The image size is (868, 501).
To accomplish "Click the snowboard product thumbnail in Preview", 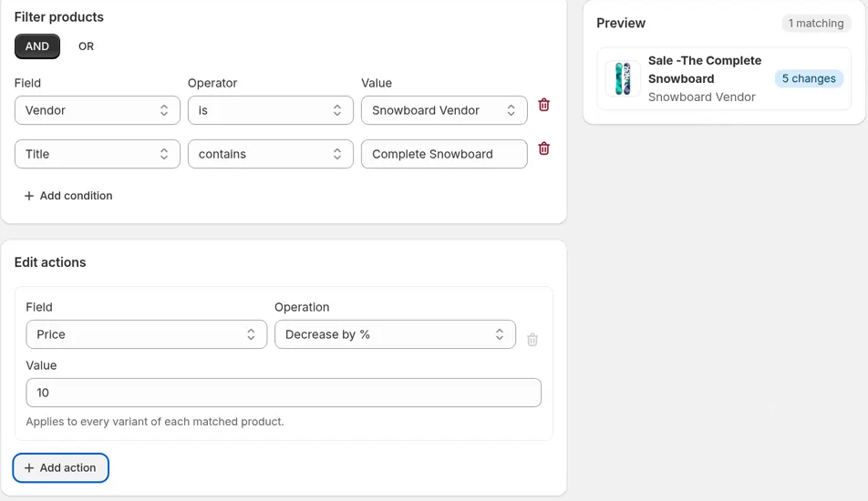I will pyautogui.click(x=623, y=78).
